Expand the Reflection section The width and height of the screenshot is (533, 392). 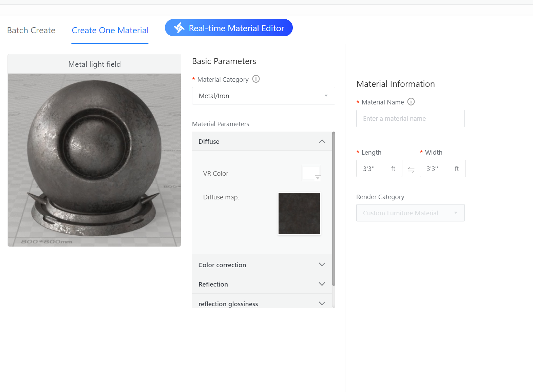pyautogui.click(x=322, y=284)
